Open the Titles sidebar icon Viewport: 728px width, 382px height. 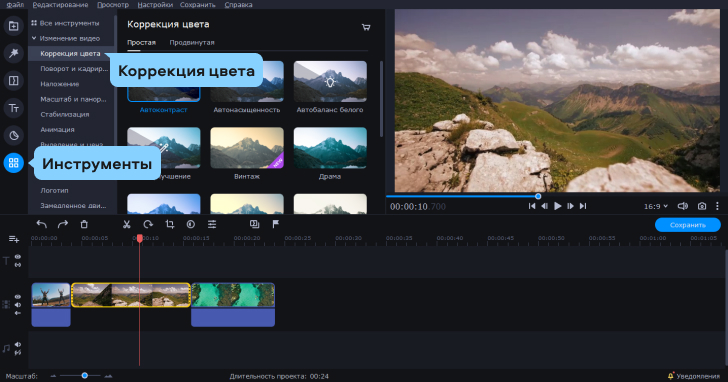click(13, 108)
